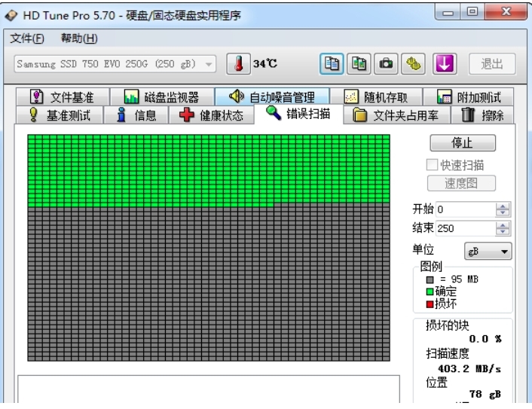
Task: Click the thermometer temperature icon
Action: [x=239, y=63]
